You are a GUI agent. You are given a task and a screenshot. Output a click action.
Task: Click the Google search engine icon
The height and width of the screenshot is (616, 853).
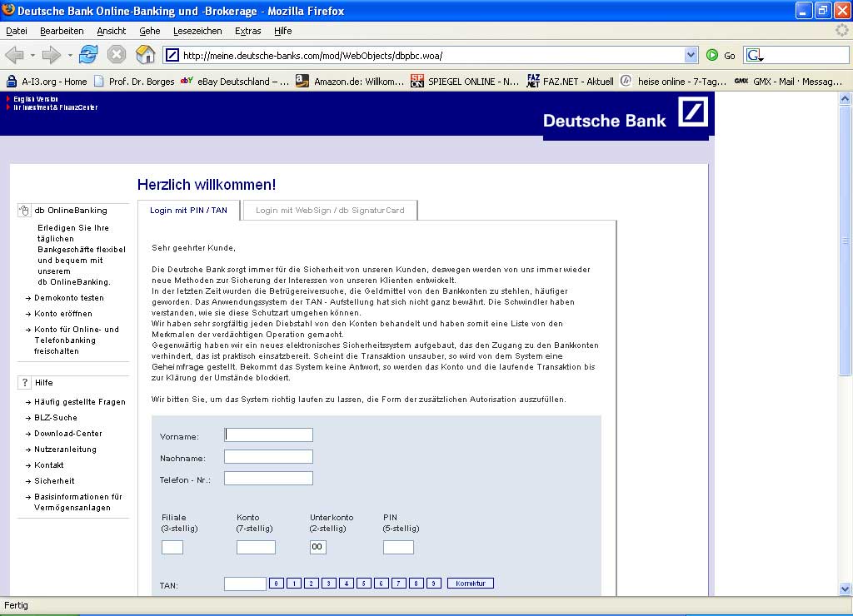[755, 55]
